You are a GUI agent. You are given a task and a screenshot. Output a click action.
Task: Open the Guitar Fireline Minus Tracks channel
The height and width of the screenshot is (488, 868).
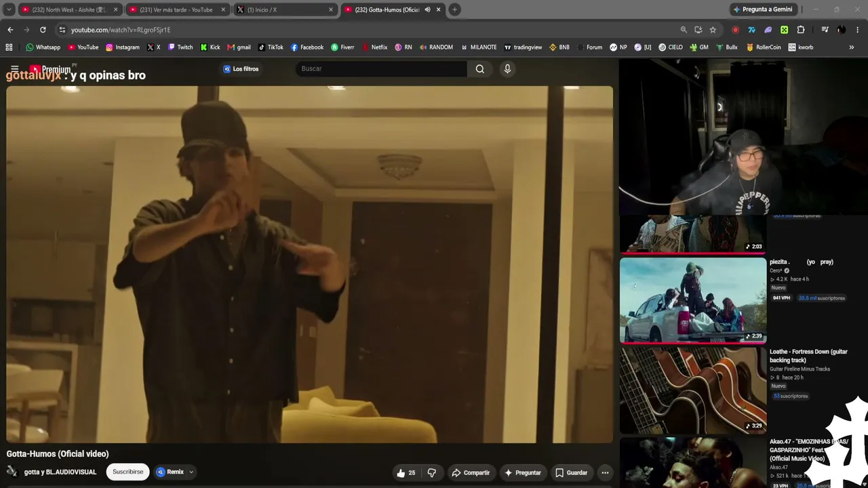[x=800, y=369]
